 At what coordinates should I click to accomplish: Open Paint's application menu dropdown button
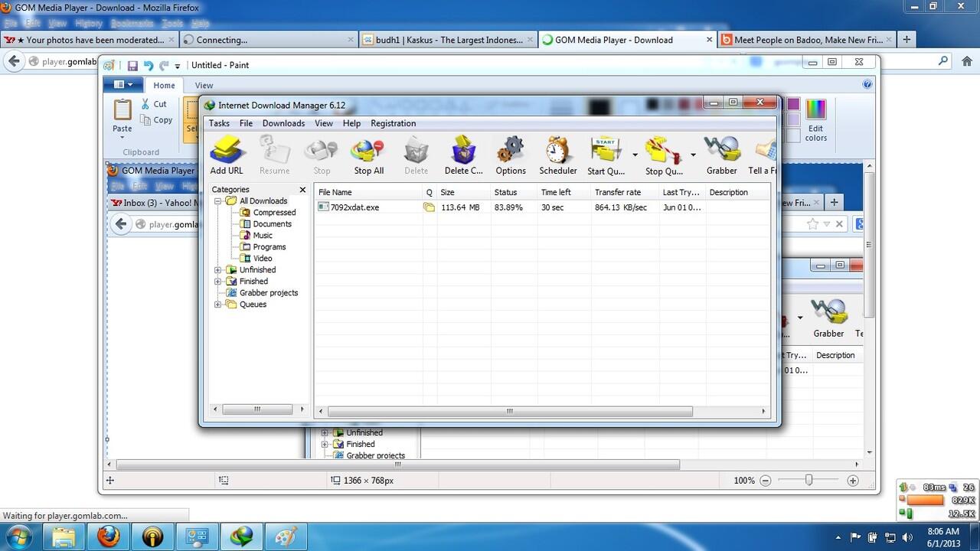[x=122, y=85]
